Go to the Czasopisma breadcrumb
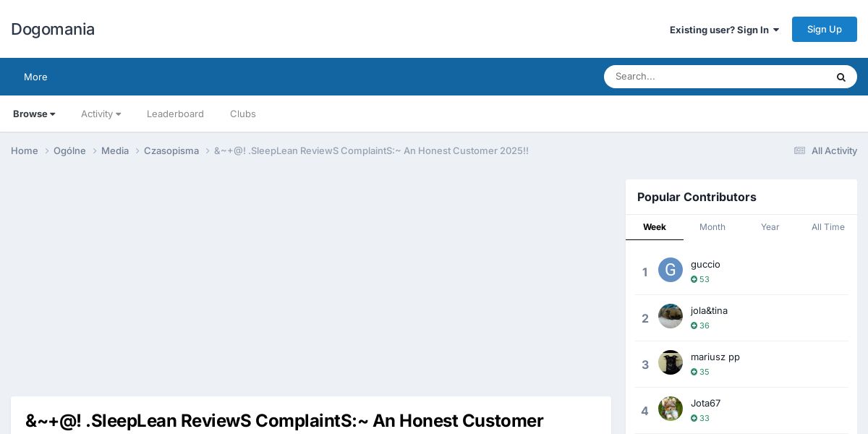The height and width of the screenshot is (434, 868). click(171, 150)
